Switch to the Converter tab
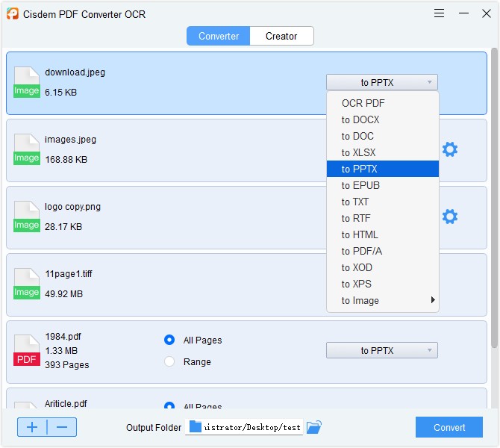This screenshot has width=500, height=448. 219,36
